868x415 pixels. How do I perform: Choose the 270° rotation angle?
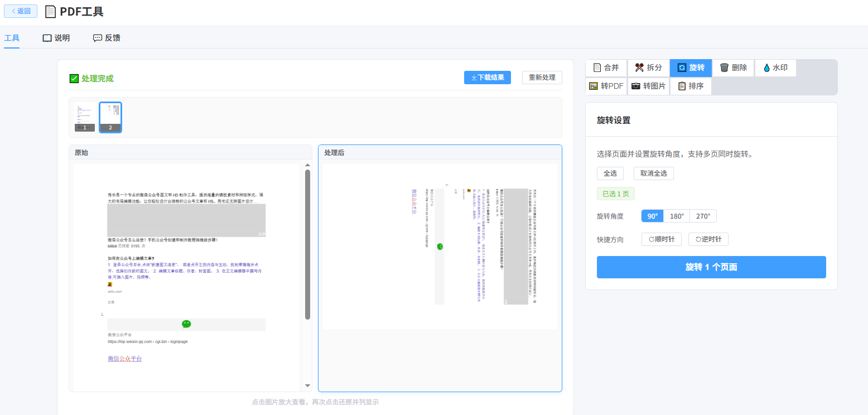coord(703,216)
